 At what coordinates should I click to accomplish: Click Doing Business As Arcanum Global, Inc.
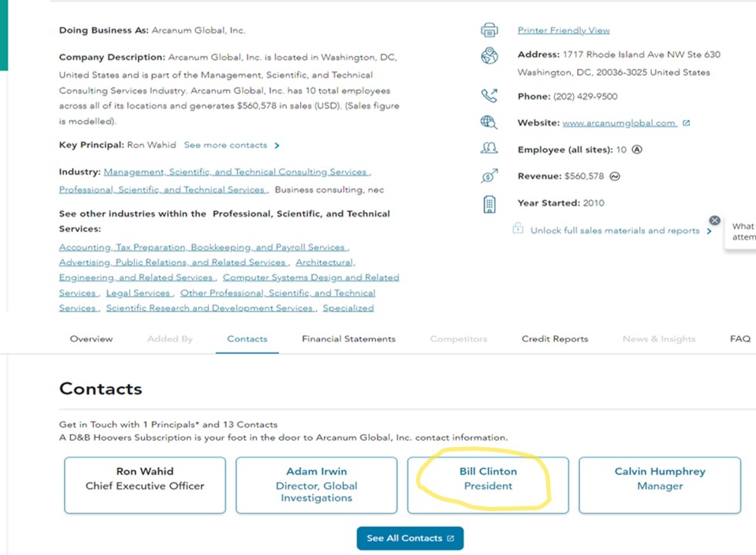199,30
